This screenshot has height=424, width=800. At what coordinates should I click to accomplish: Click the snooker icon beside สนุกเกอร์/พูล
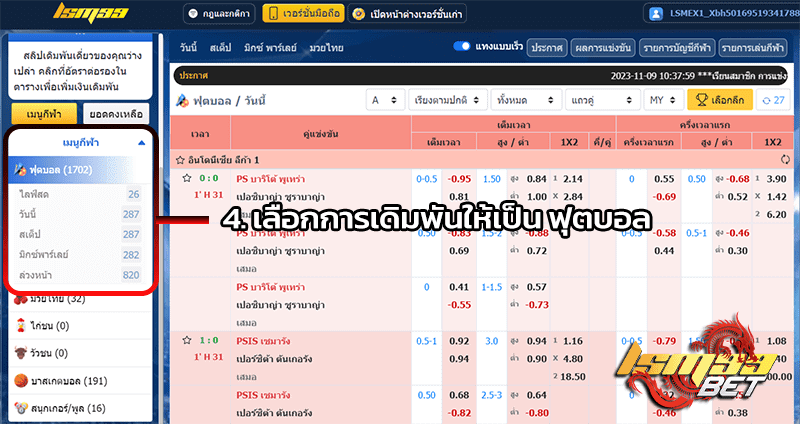pos(21,408)
